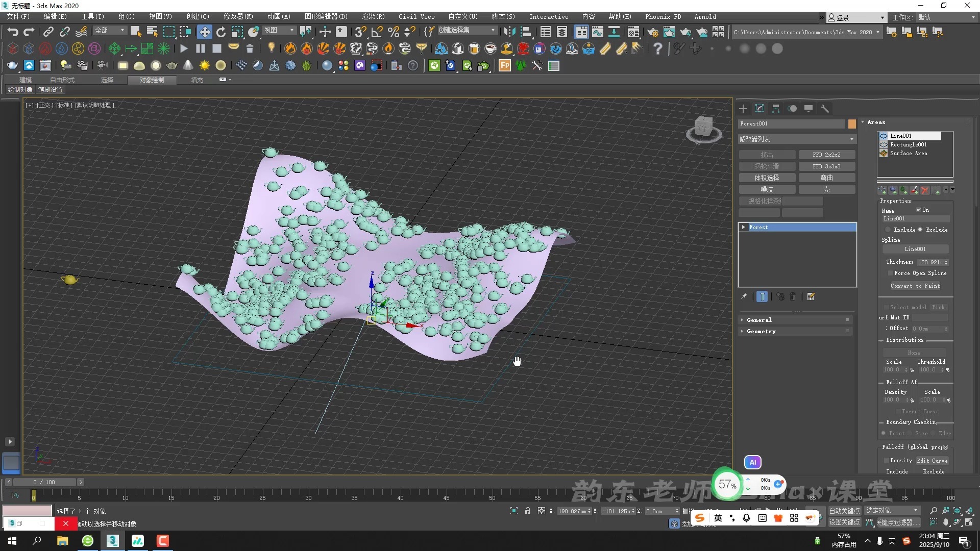Viewport: 980px width, 551px height.
Task: Click the FFD 3x3x3 modifier button
Action: (826, 166)
